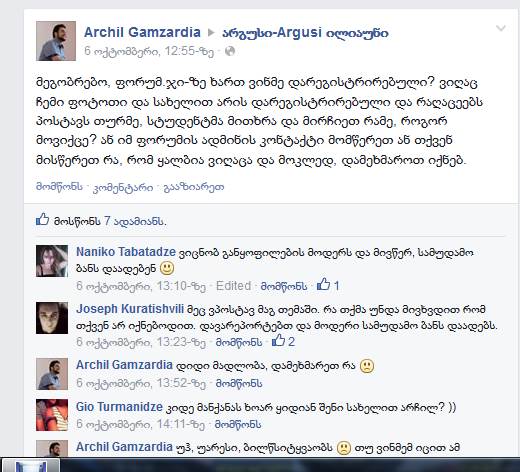Viewport: 520px width, 472px height.
Task: Like Naniko Tabatadze's comment
Action: [x=284, y=286]
